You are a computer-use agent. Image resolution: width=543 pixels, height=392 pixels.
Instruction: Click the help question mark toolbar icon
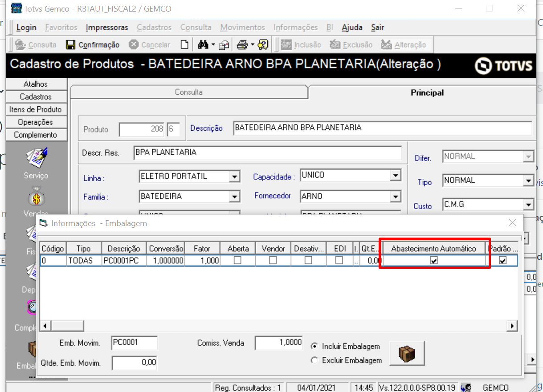pos(263,44)
